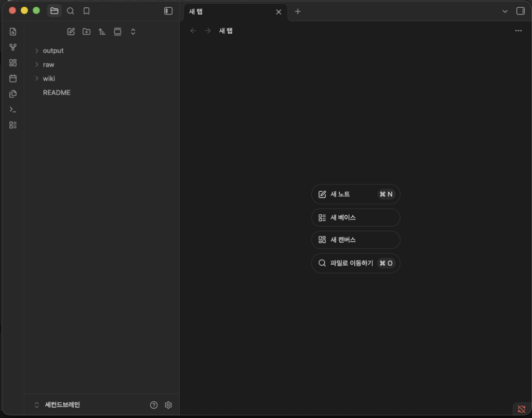Create a new note in file explorer
This screenshot has height=418, width=532.
[71, 32]
